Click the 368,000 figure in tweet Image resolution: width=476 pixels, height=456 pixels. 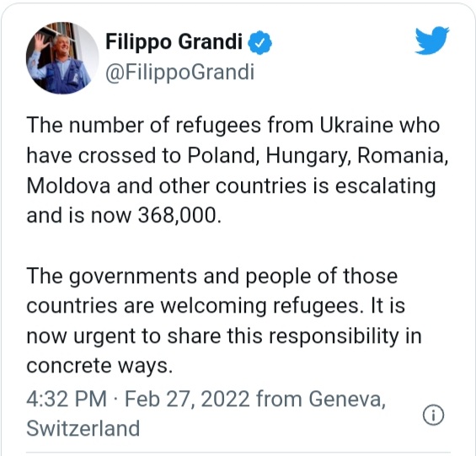[179, 216]
